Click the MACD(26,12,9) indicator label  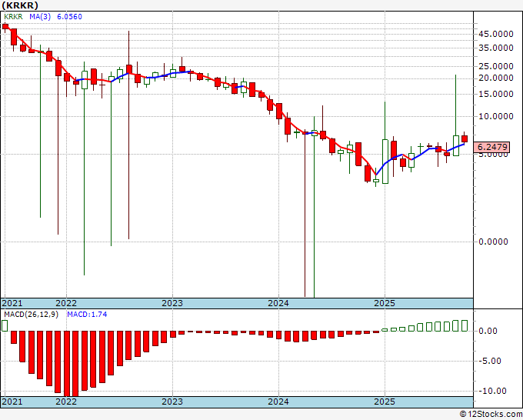coord(31,315)
